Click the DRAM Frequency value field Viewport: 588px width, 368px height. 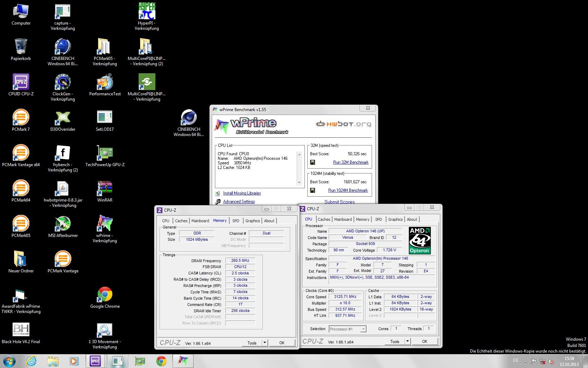pos(240,260)
